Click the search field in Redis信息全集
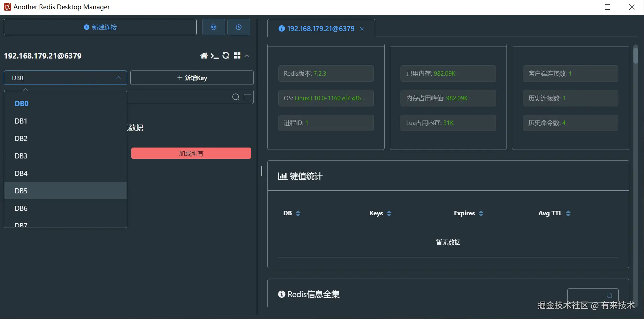 tap(593, 295)
